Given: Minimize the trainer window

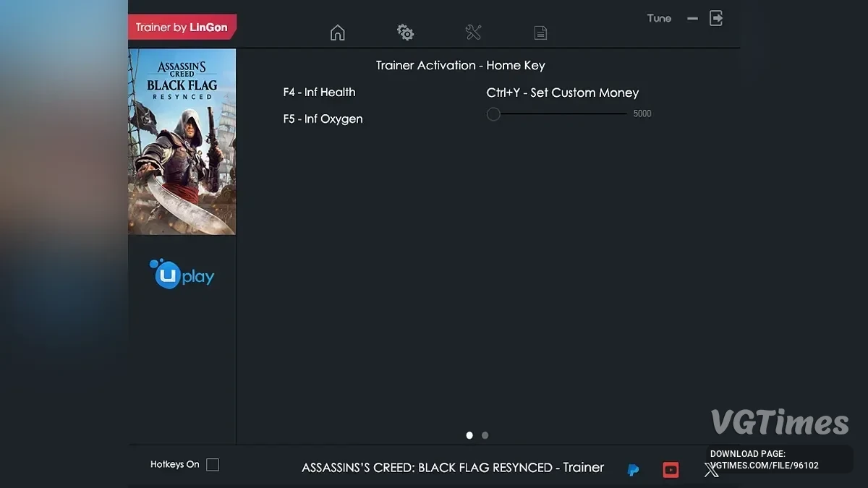Looking at the screenshot, I should pyautogui.click(x=692, y=18).
